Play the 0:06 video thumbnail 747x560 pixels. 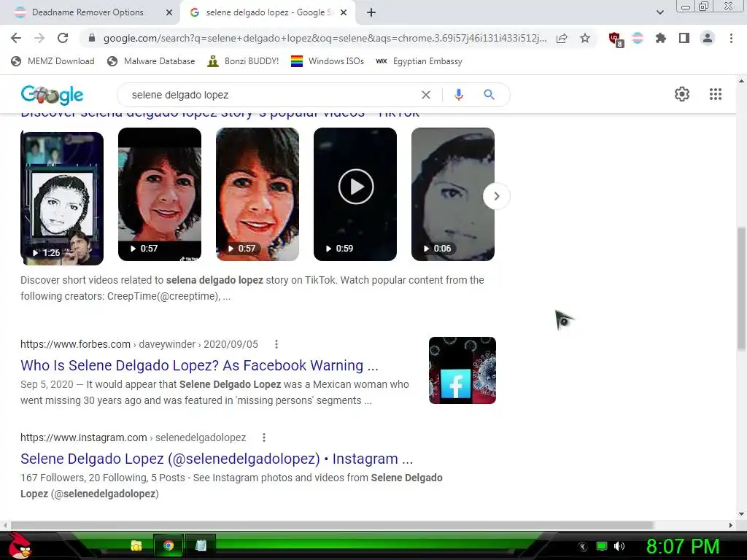(453, 194)
